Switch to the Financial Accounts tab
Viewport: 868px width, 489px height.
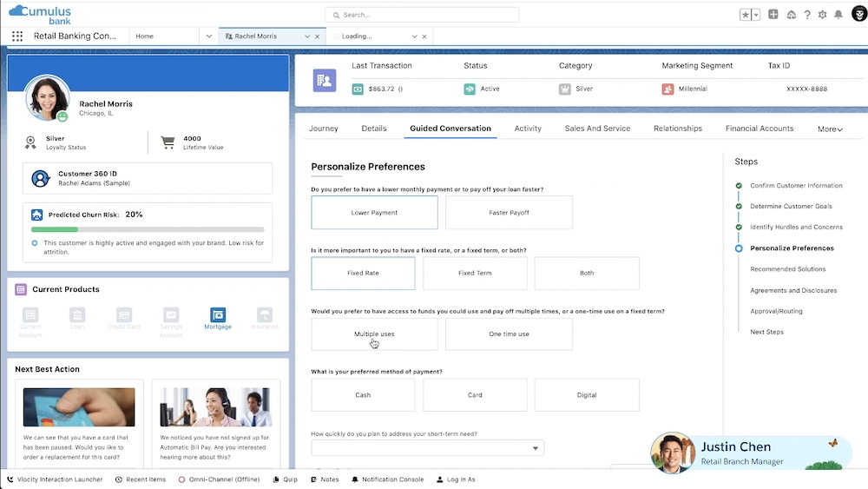[759, 129]
